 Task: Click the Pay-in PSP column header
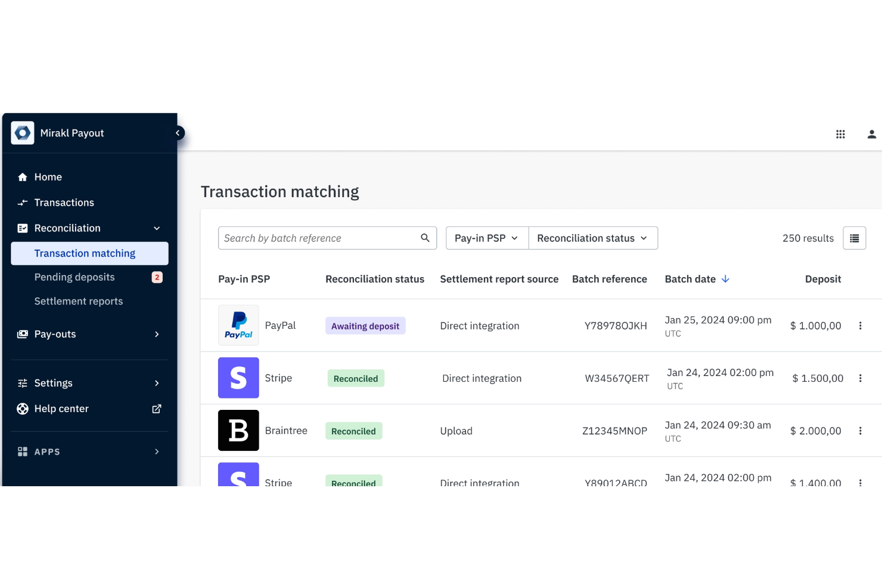click(x=244, y=279)
